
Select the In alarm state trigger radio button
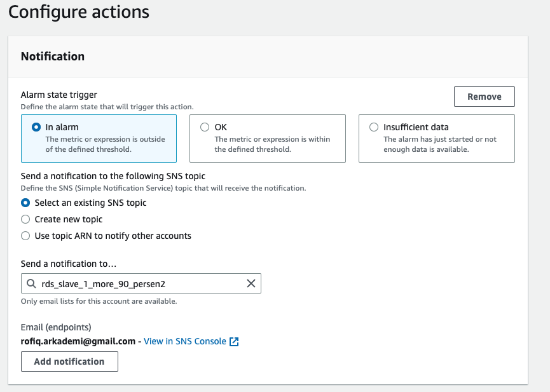pos(36,127)
